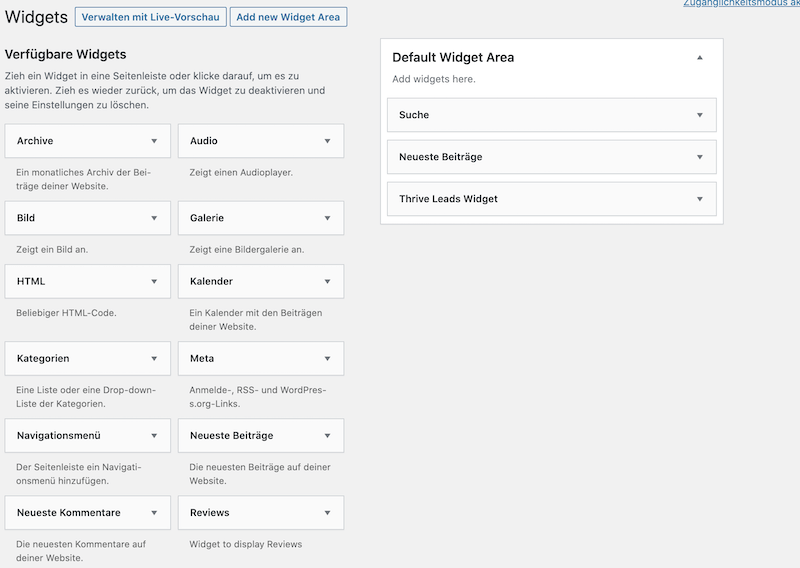This screenshot has height=568, width=800.
Task: Select the Bild widget title
Action: [x=26, y=218]
